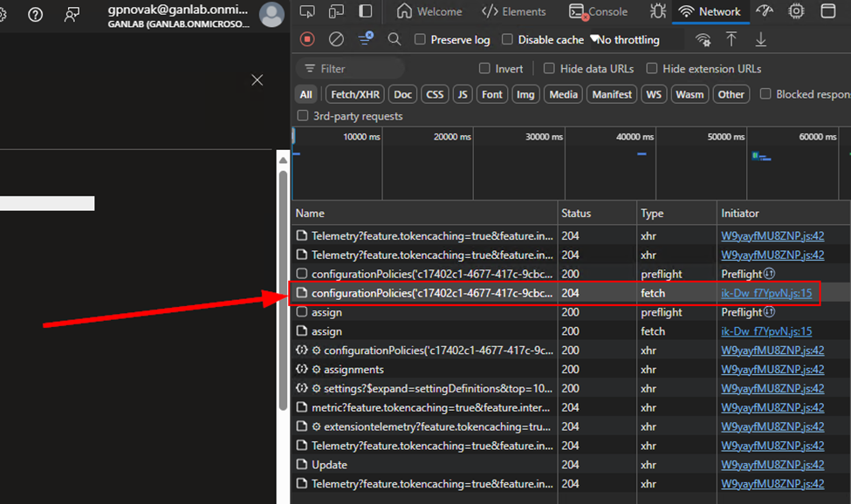Enable Preserve log checkbox
Image resolution: width=851 pixels, height=504 pixels.
420,40
